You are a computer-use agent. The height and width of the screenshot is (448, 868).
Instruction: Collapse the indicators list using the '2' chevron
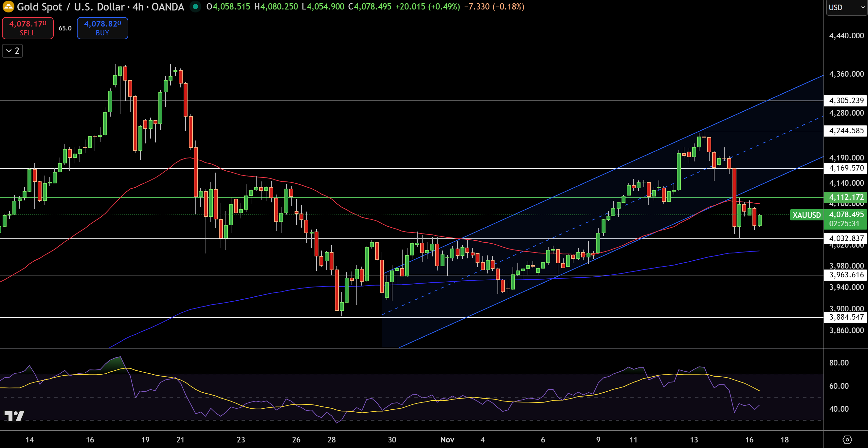pyautogui.click(x=12, y=50)
